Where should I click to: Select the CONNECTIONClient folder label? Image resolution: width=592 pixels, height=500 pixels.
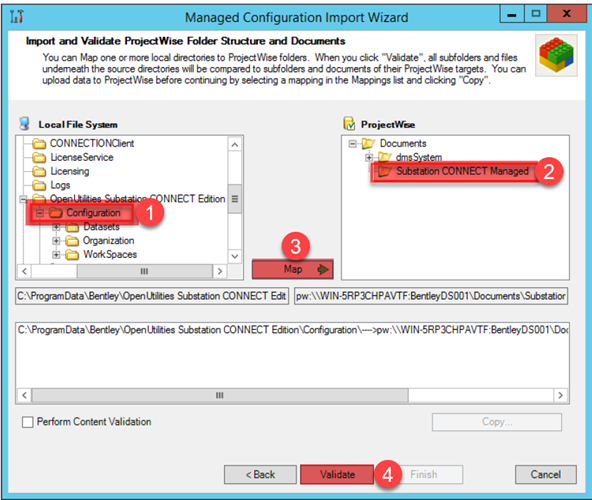92,144
